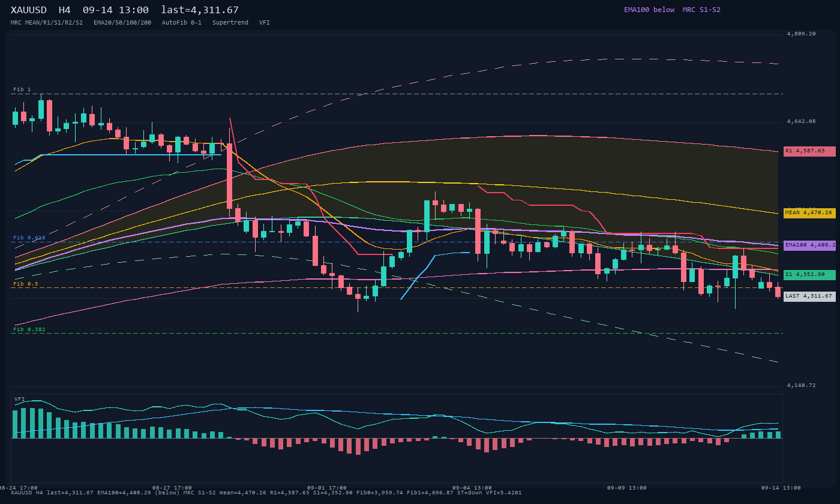Click the 'EMA100 below MRC S1-S2' status note
Screen dimensions: 840x504
[672, 10]
